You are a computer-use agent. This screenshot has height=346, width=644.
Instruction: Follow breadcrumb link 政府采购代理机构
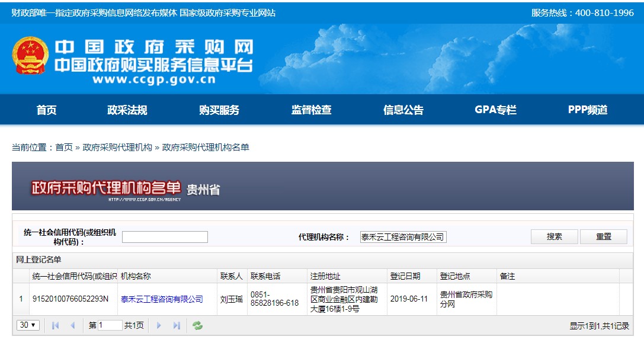click(117, 147)
